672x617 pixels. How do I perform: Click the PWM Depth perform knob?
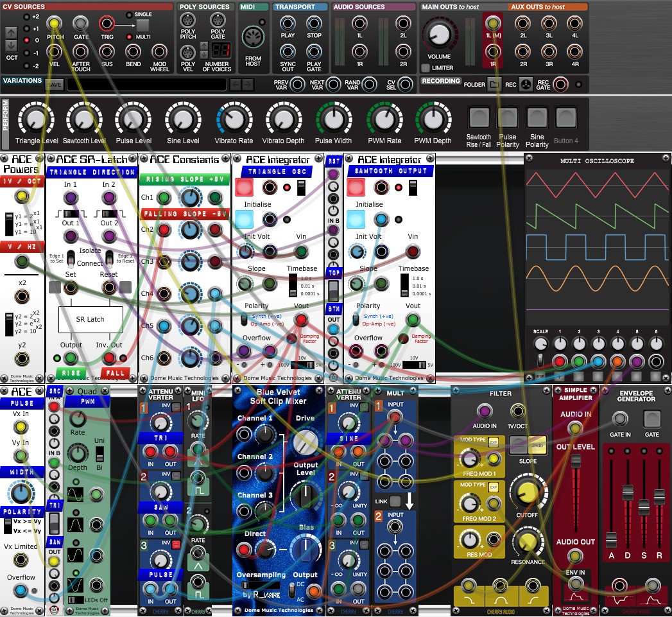433,119
